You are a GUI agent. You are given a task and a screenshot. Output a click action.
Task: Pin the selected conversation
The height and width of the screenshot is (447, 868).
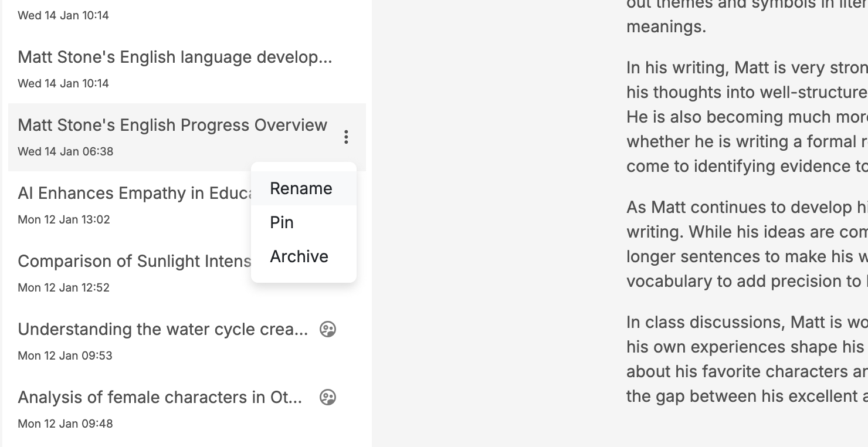click(x=282, y=222)
